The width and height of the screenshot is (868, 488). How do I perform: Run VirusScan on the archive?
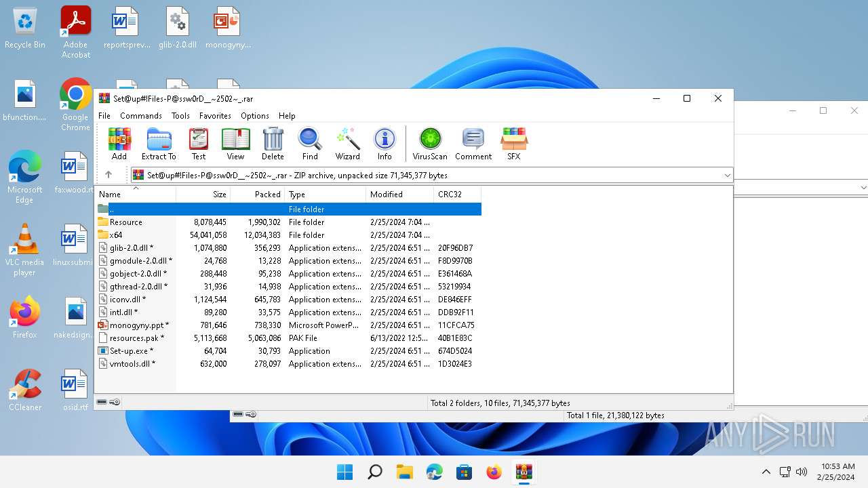pyautogui.click(x=430, y=144)
